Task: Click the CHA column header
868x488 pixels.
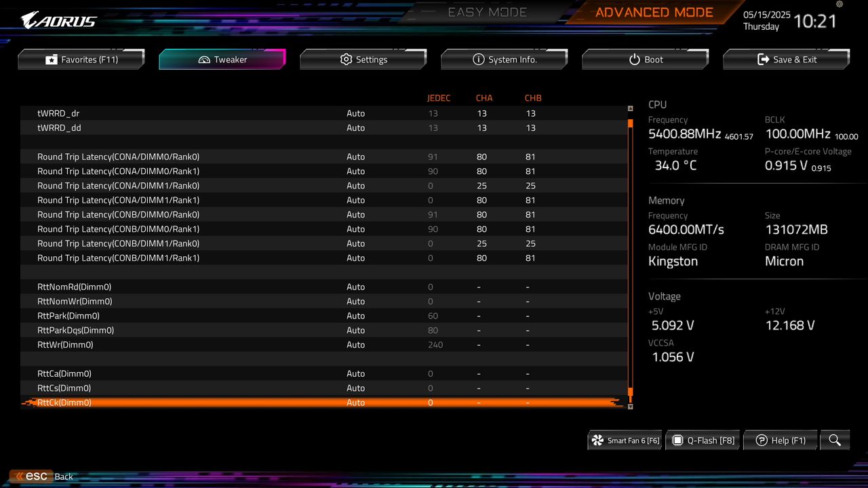Action: (x=484, y=98)
